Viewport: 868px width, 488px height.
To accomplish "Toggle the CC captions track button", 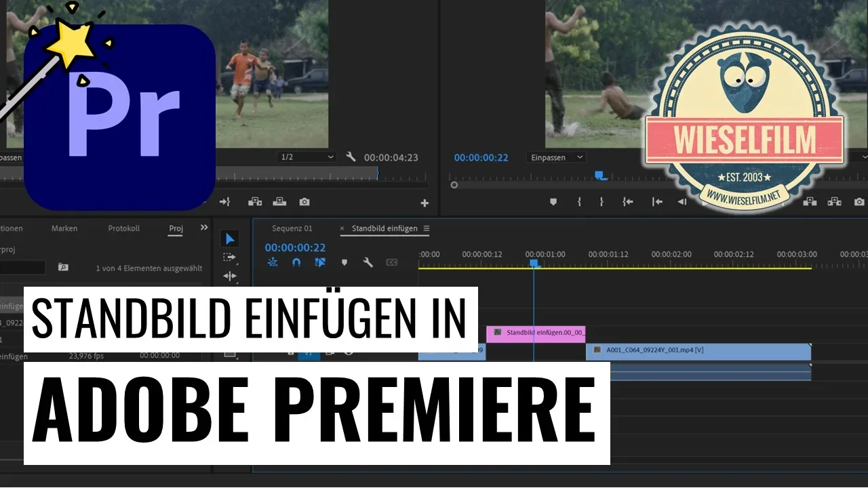I will [x=391, y=262].
